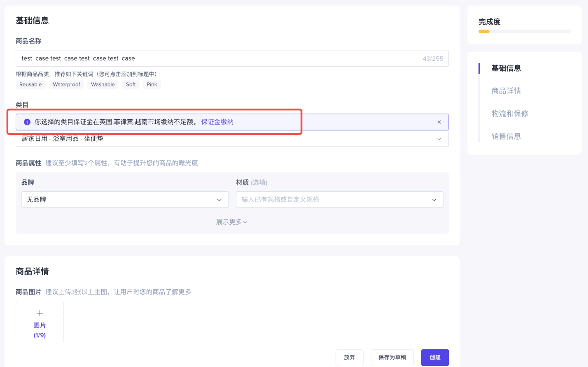Add Reusable keyword to the title
Viewport: 588px width, 367px height.
[x=30, y=85]
